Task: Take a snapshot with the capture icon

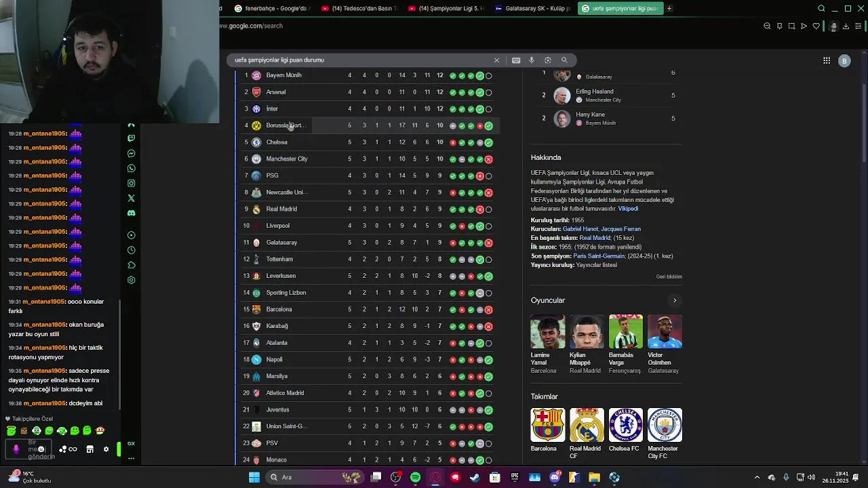Action: pos(791,26)
